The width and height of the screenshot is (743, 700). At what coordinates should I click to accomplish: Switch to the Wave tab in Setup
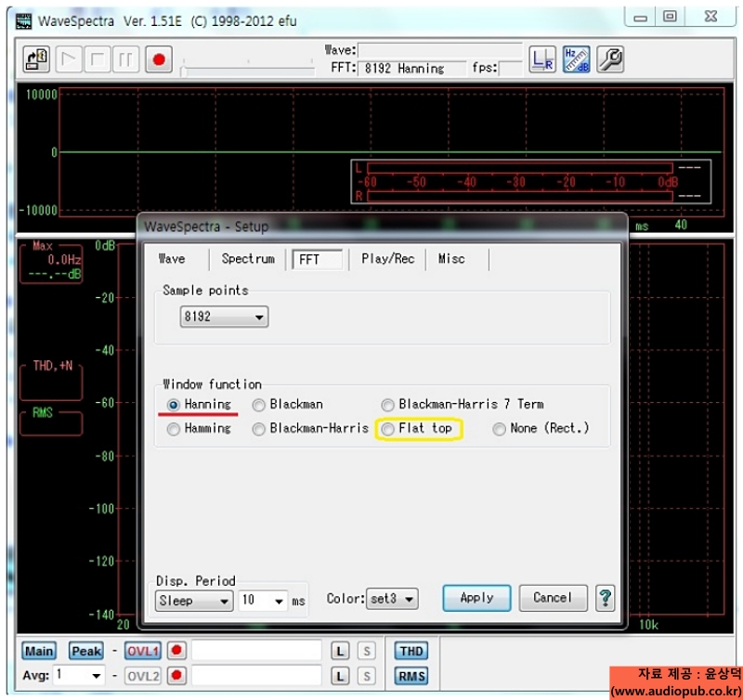[172, 259]
